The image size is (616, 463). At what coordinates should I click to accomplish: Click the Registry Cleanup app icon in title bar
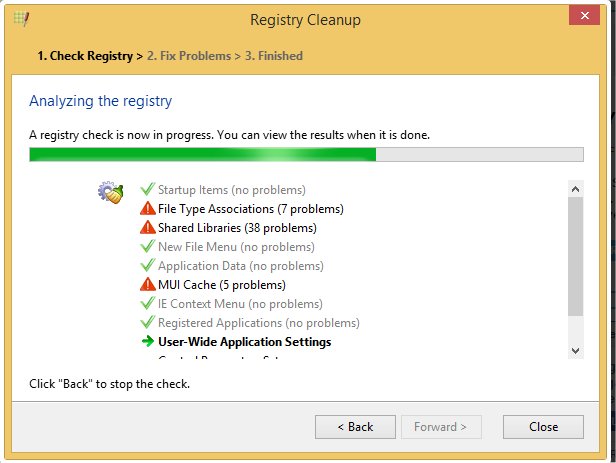(19, 18)
